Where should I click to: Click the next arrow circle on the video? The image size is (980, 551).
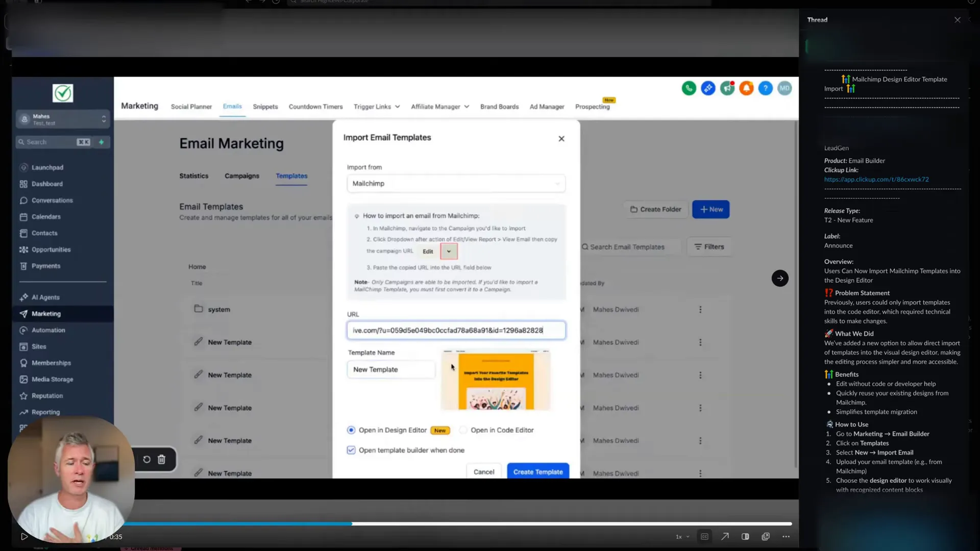780,279
